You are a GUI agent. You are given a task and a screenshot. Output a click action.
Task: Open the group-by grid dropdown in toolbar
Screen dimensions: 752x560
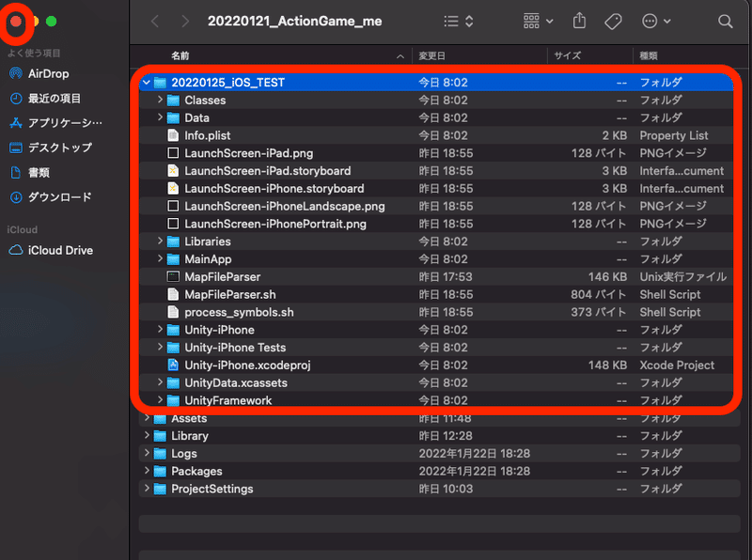pyautogui.click(x=538, y=21)
